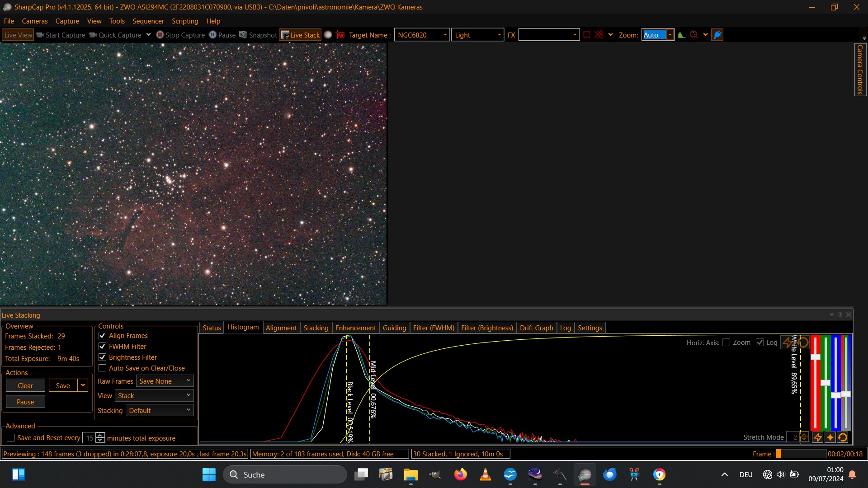Screen dimensions: 868x488
Task: Expand the reticule options dropdown arrow
Action: (611, 35)
